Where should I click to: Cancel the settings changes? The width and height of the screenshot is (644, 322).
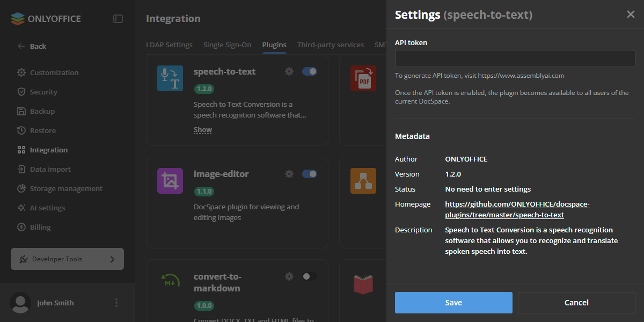pos(576,303)
